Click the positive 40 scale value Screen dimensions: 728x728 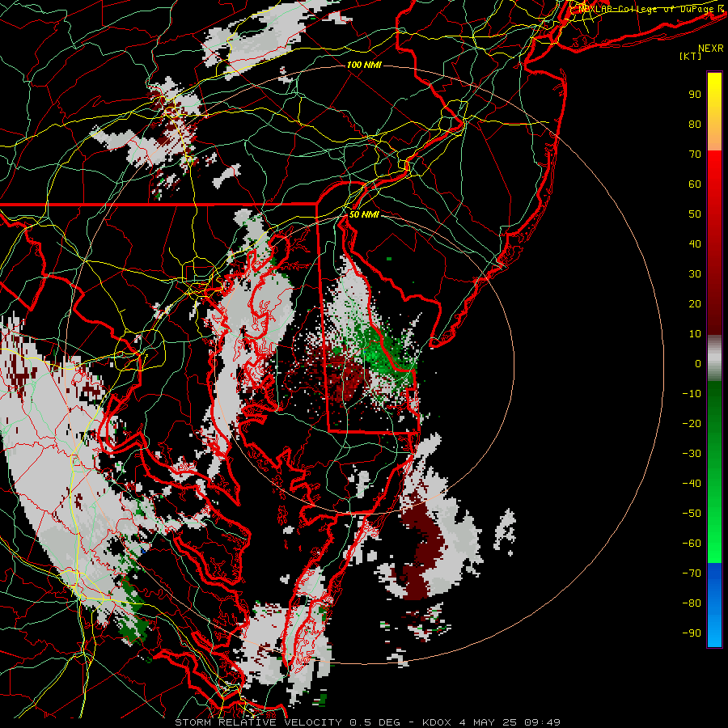click(695, 243)
